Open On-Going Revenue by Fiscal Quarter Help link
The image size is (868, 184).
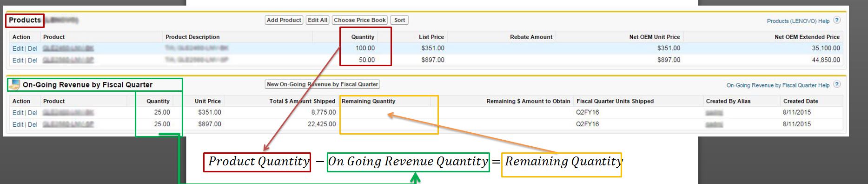coord(778,85)
